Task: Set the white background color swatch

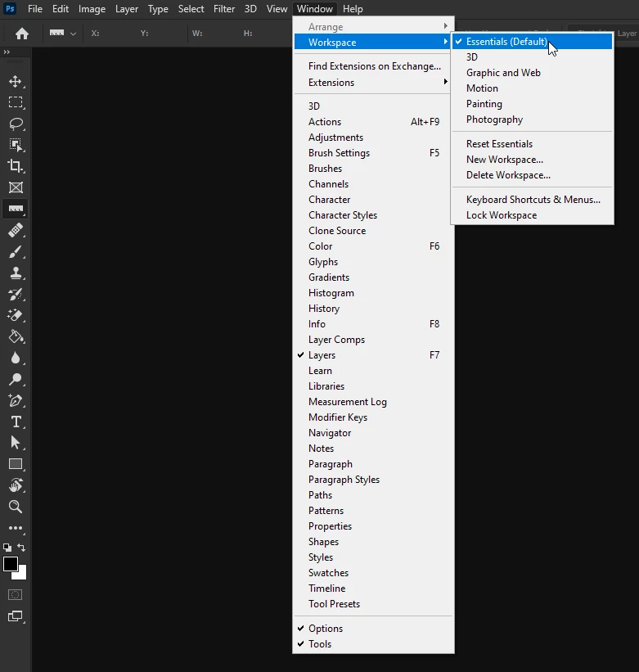Action: click(22, 575)
